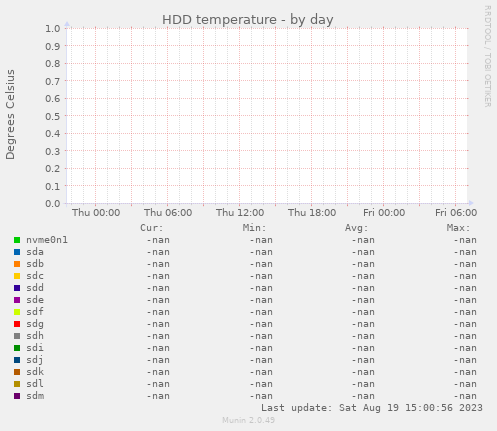The height and width of the screenshot is (431, 497).
Task: Click the green nvme0n1 legend swatch
Action: click(x=17, y=240)
